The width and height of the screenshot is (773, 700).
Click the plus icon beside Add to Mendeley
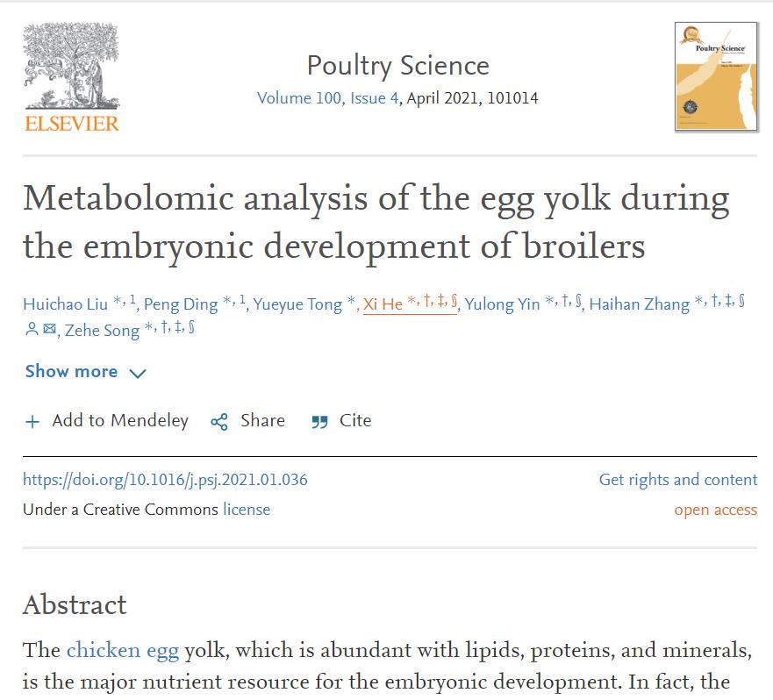tap(32, 422)
